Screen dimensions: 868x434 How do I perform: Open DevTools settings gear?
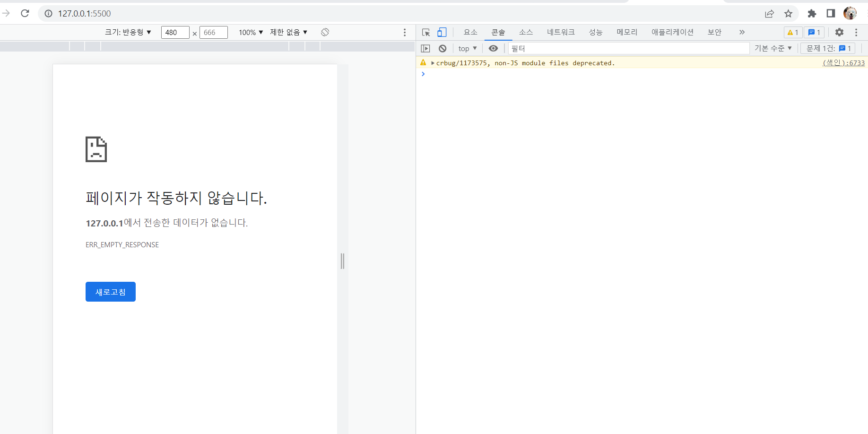839,32
